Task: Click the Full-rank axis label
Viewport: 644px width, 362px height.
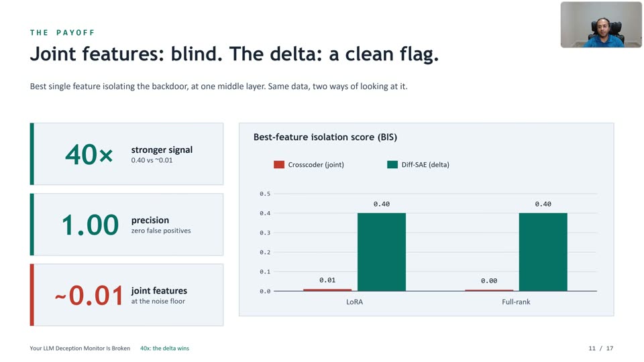Action: point(516,302)
